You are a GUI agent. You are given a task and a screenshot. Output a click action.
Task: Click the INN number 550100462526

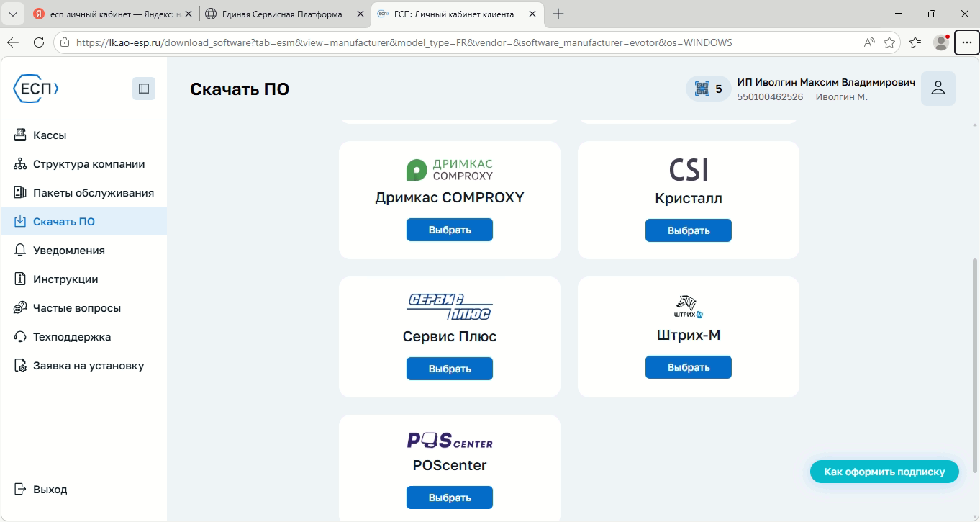click(770, 97)
